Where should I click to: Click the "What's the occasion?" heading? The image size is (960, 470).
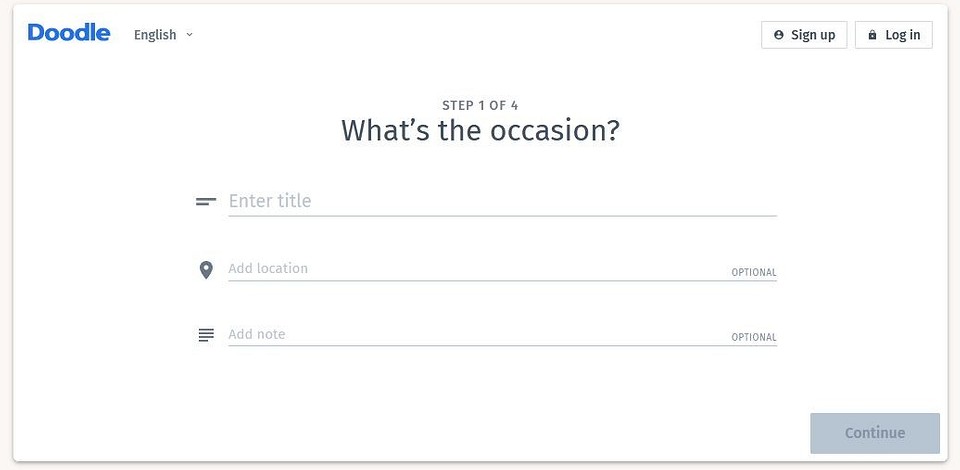pos(480,131)
